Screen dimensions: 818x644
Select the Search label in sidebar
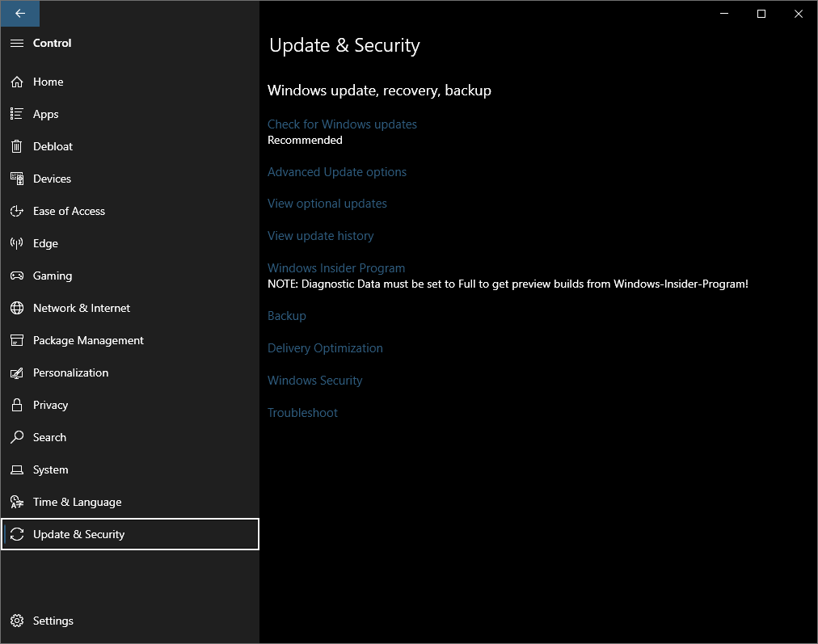pos(49,437)
